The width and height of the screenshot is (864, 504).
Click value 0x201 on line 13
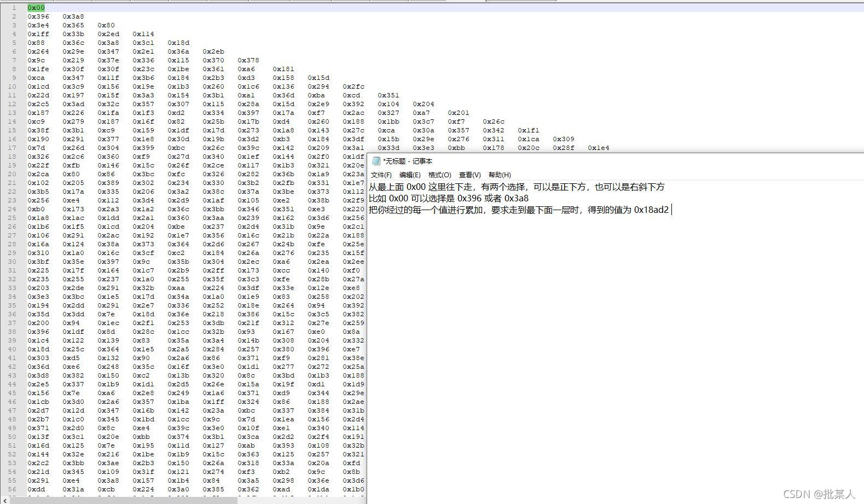pos(459,113)
